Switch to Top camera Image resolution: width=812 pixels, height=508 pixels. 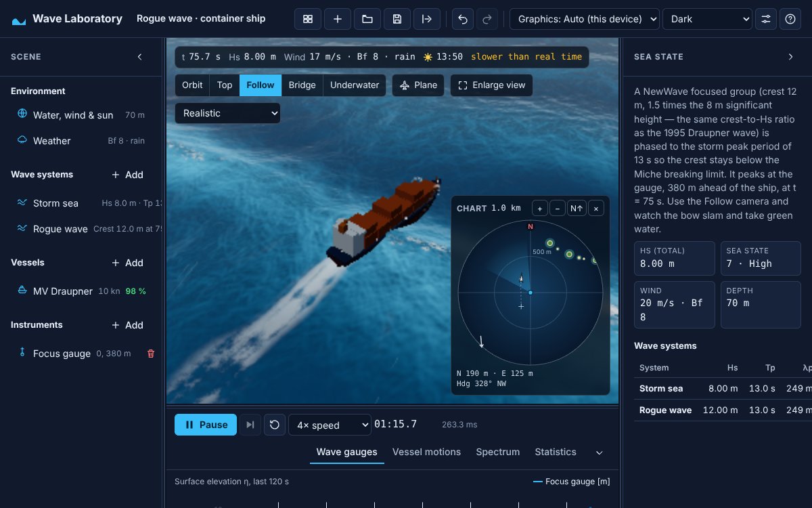[225, 85]
